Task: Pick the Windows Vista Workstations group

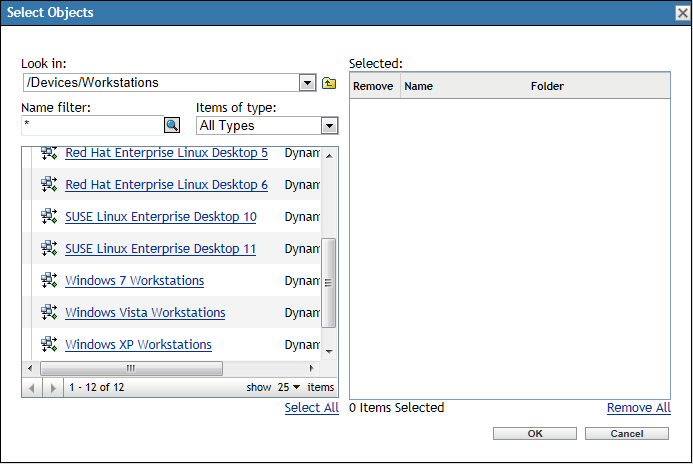Action: click(x=145, y=312)
